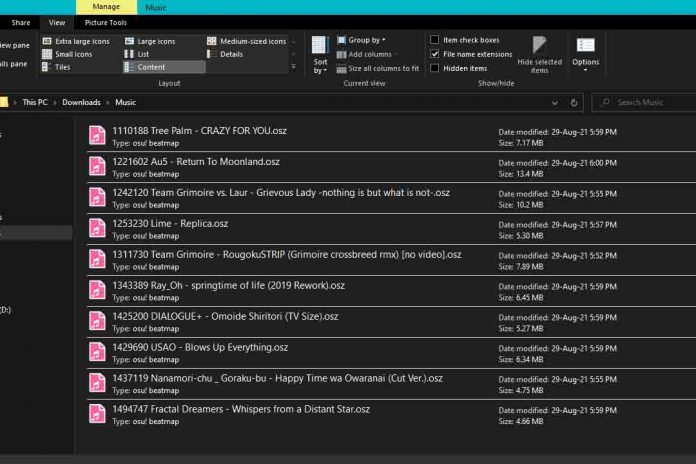Click Hide selected items button
Viewport: 696px width, 464px height.
(x=539, y=55)
